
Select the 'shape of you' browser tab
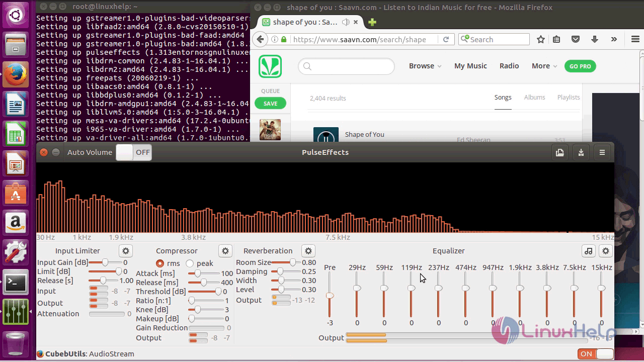pyautogui.click(x=309, y=22)
